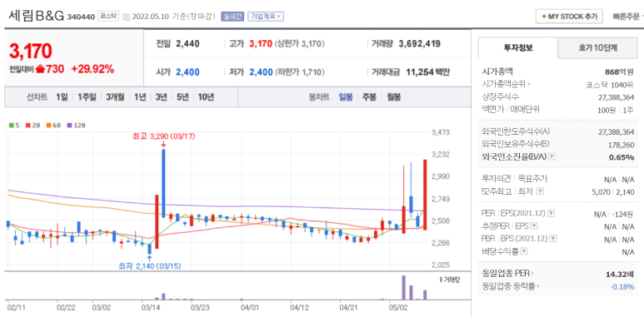Screen dimensions: 644x317
Task: Select the 3개월 line chart period
Action: tap(115, 97)
